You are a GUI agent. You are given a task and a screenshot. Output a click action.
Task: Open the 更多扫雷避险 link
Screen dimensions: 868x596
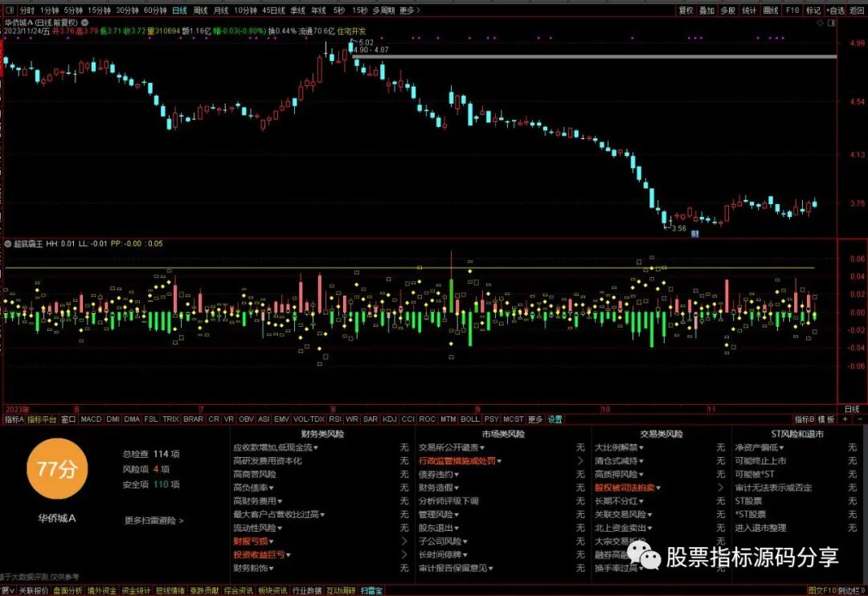tap(154, 520)
